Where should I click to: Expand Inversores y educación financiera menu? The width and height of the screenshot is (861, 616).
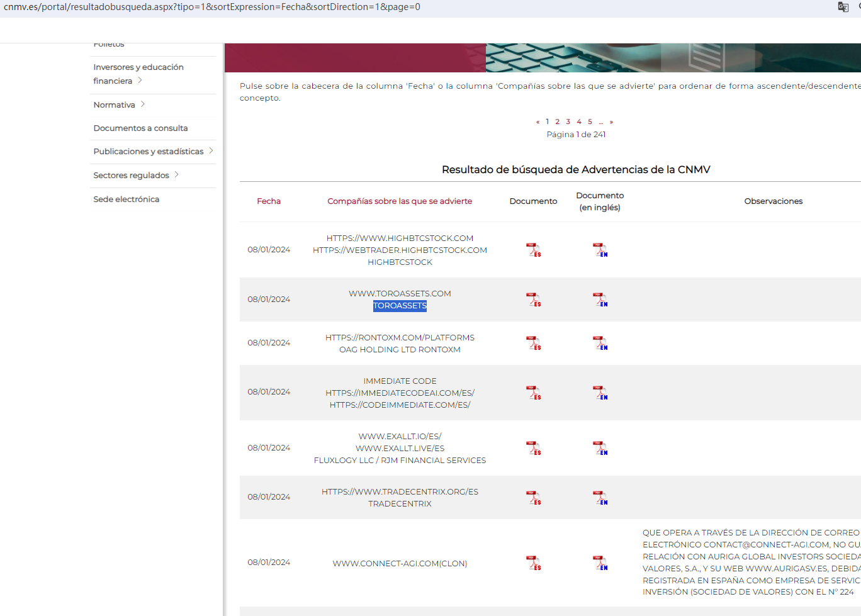coord(140,81)
